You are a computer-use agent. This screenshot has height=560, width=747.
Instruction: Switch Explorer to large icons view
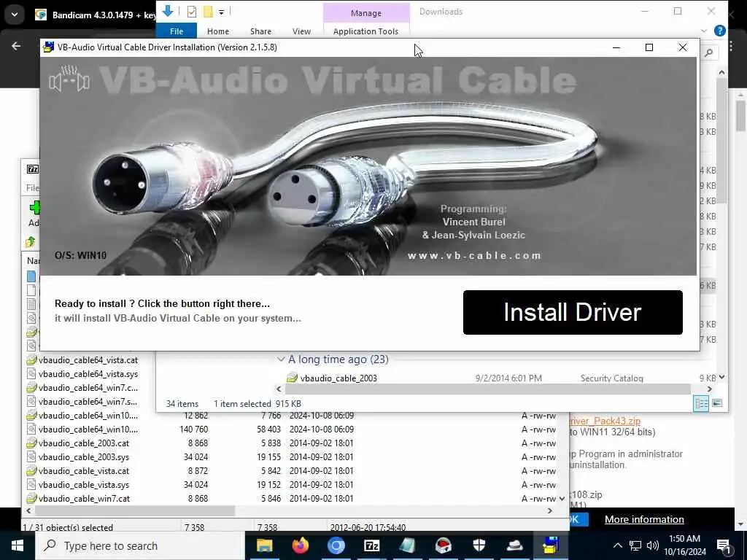[717, 403]
